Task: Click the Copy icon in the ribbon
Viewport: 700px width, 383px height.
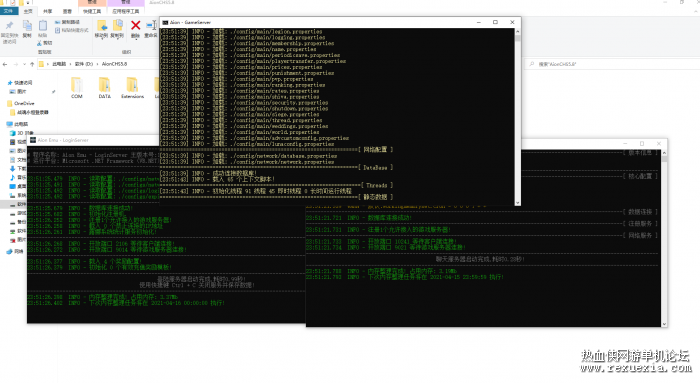Action: click(x=27, y=26)
